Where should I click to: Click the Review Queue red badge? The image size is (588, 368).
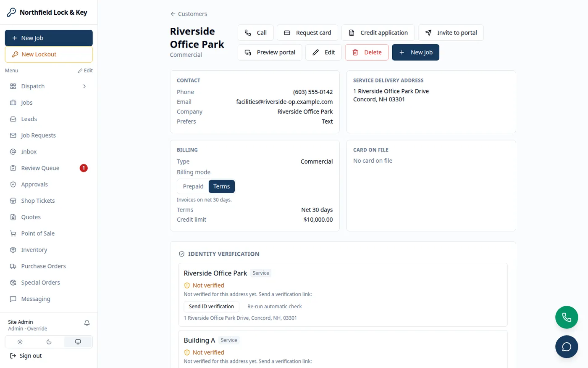tap(84, 168)
